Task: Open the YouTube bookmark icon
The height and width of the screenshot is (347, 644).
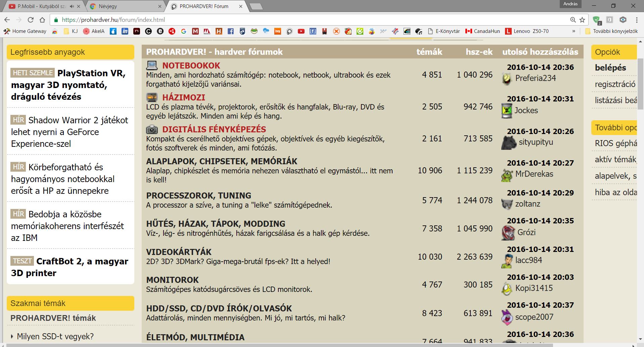Action: tap(301, 31)
